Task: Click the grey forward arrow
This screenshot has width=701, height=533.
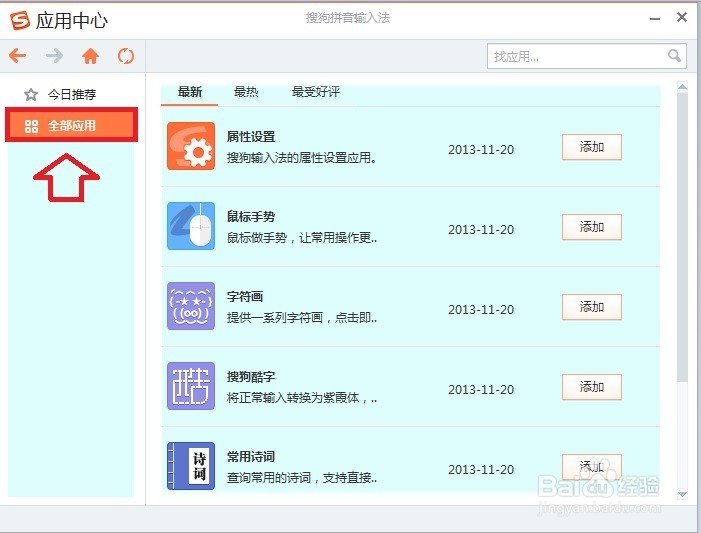Action: (55, 56)
